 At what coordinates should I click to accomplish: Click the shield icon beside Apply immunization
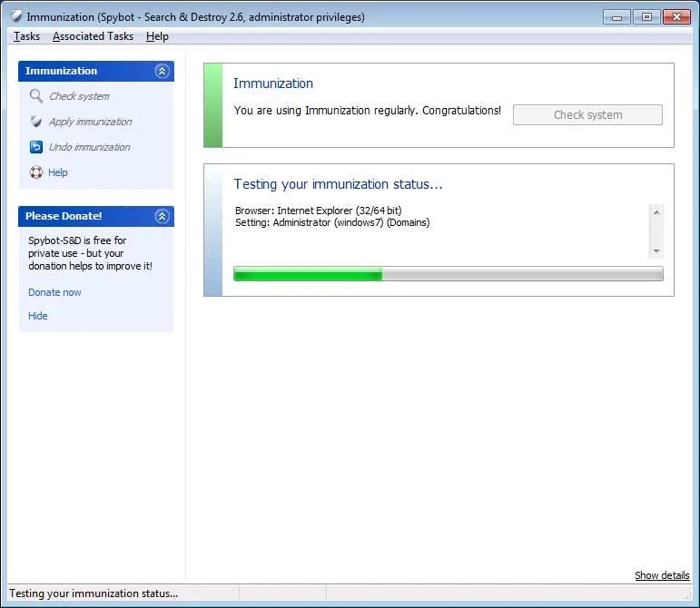pos(35,122)
